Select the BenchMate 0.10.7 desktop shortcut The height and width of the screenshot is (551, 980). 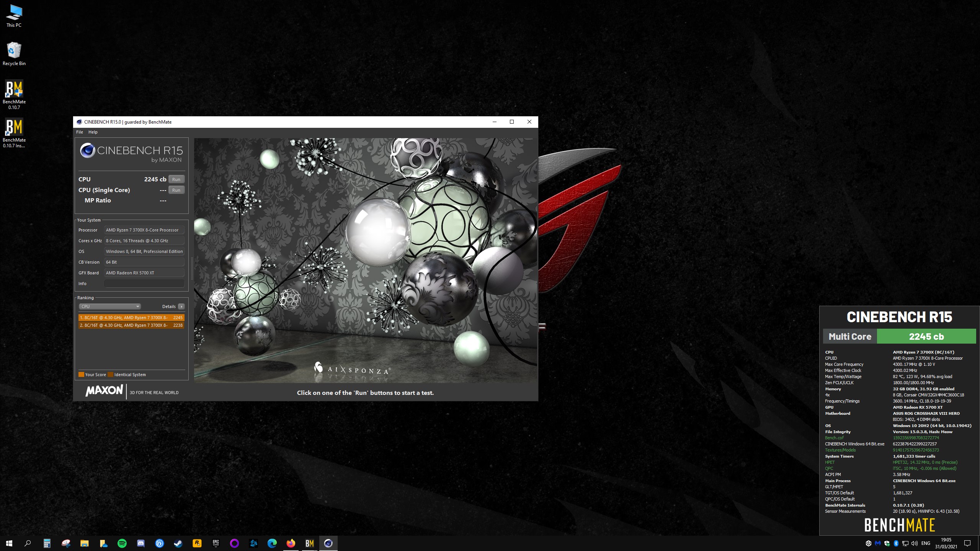point(14,95)
